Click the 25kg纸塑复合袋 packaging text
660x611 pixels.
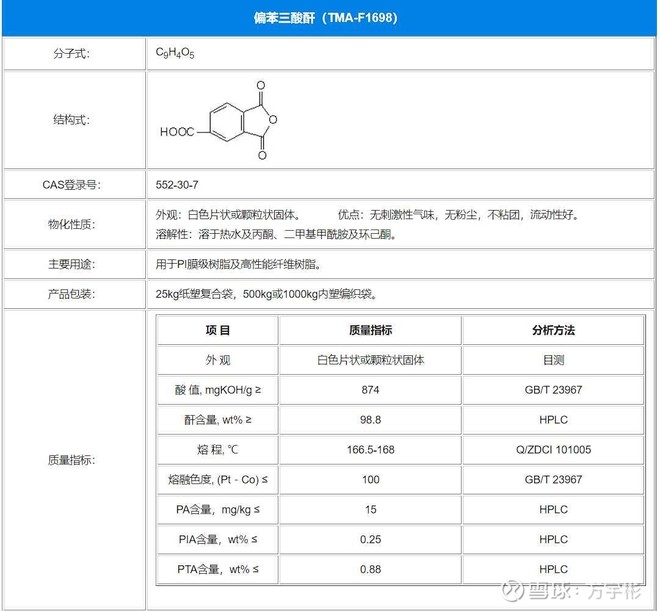point(266,294)
